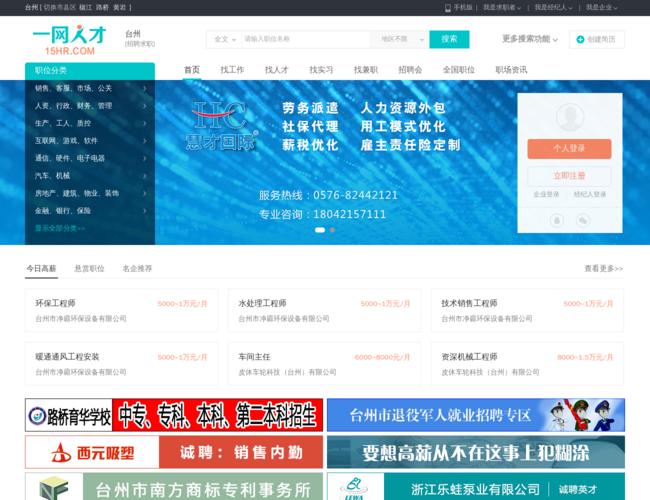
Task: Open the 职场资讯 nav item
Action: tap(511, 70)
